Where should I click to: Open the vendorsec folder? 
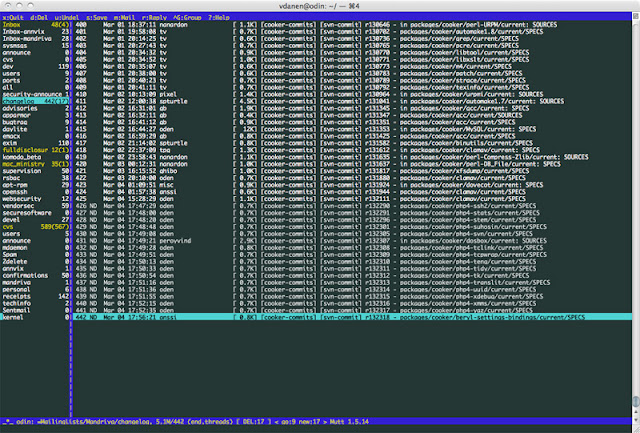coord(35,206)
